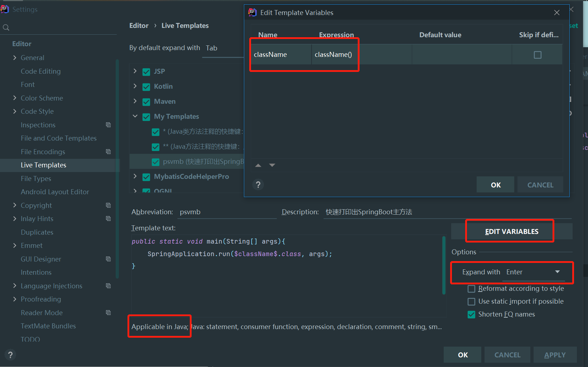Close the Edit Template Variables dialog
The image size is (588, 367).
[x=557, y=13]
